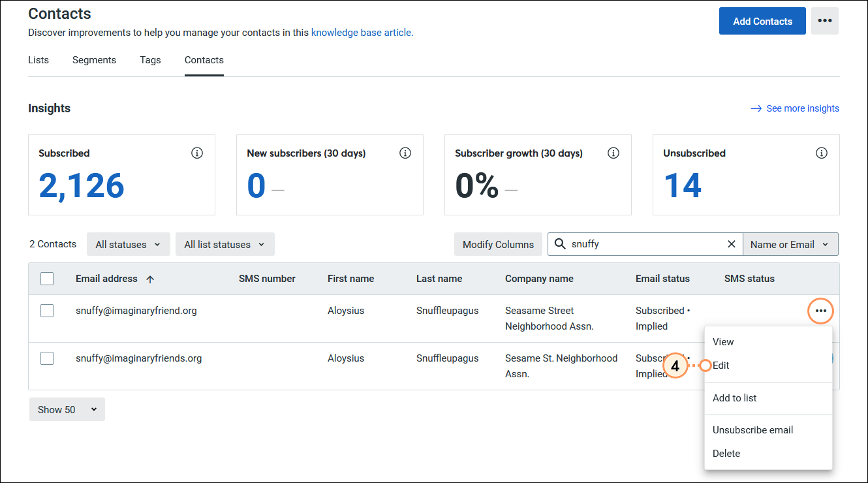Viewport: 868px width, 483px height.
Task: Switch to the Lists tab
Action: (x=39, y=60)
